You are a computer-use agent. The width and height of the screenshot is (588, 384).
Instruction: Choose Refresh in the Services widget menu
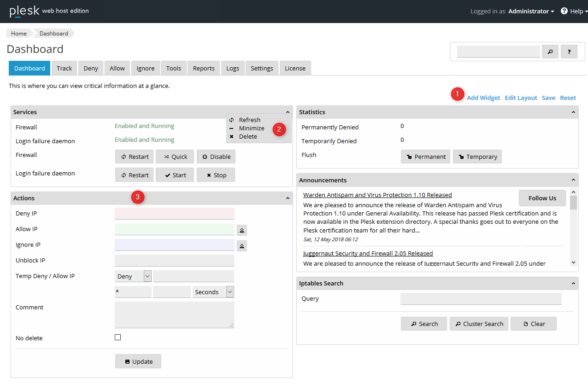tap(249, 120)
